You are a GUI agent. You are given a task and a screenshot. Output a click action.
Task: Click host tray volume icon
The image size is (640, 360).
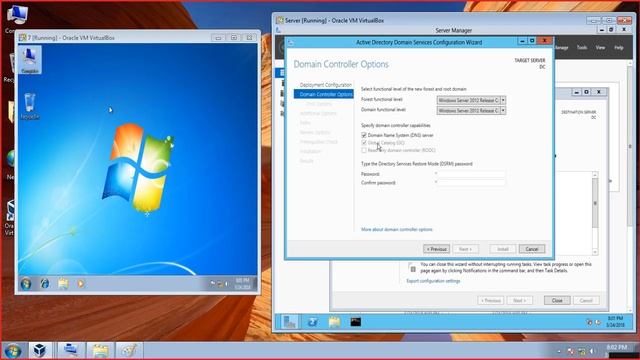coord(591,351)
